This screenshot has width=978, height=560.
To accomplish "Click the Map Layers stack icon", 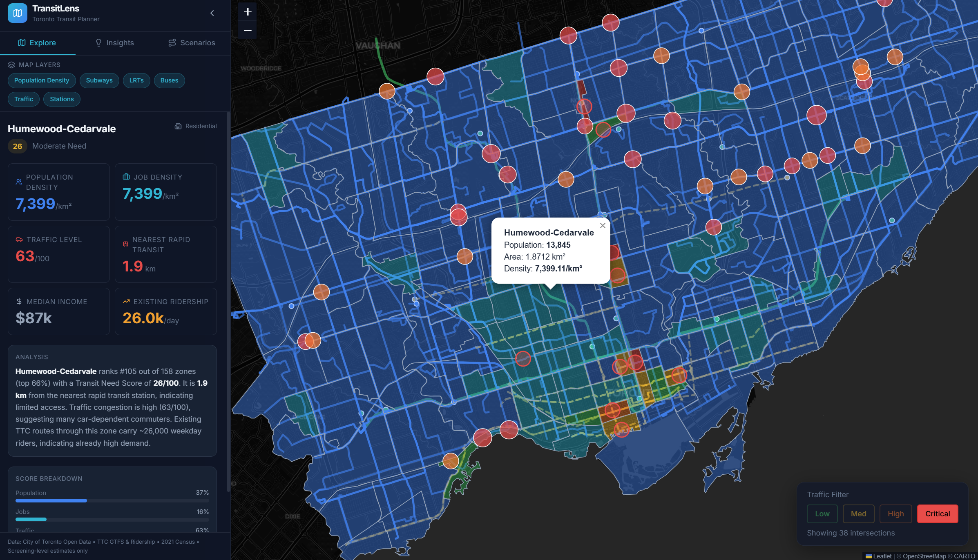I will click(11, 65).
